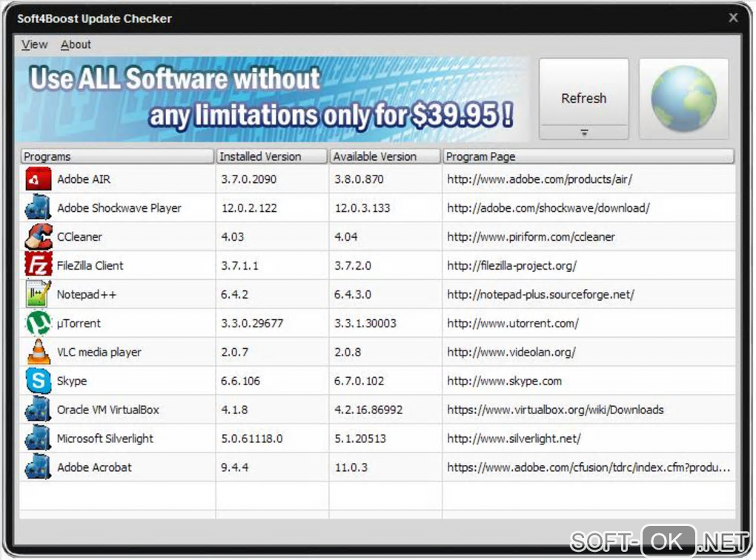Click Silverlight available version 5.1.20513
This screenshot has height=560, width=756.
point(360,439)
